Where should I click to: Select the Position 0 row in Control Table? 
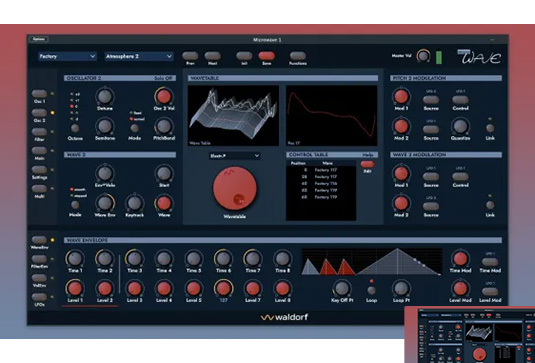(321, 170)
